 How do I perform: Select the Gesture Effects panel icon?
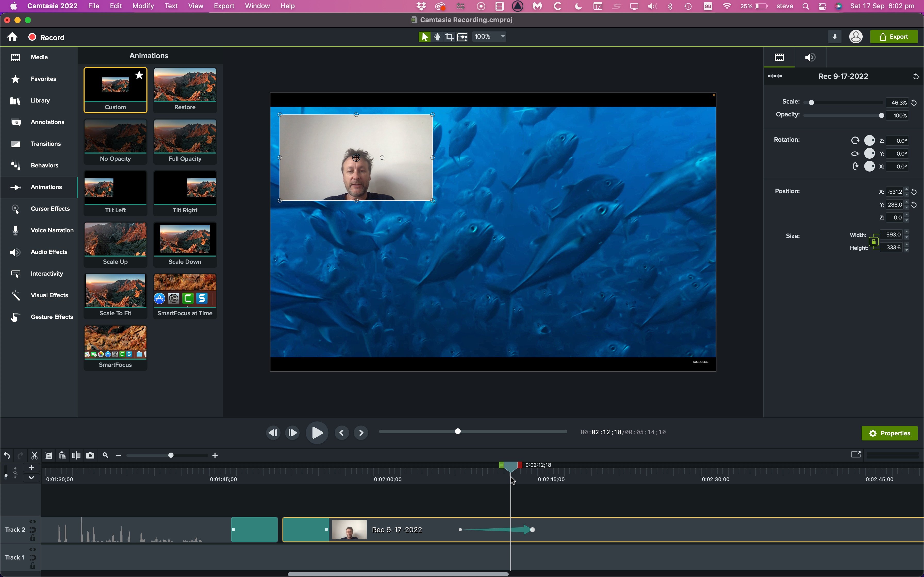[15, 316]
